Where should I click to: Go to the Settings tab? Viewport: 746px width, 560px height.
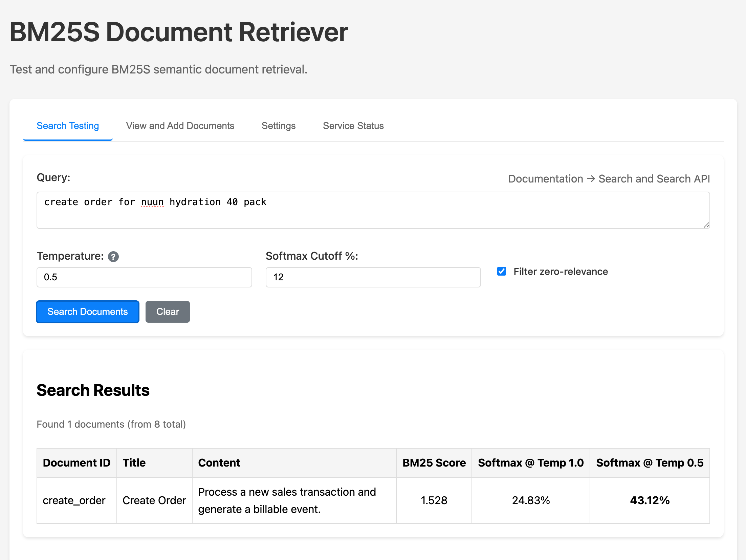tap(279, 126)
